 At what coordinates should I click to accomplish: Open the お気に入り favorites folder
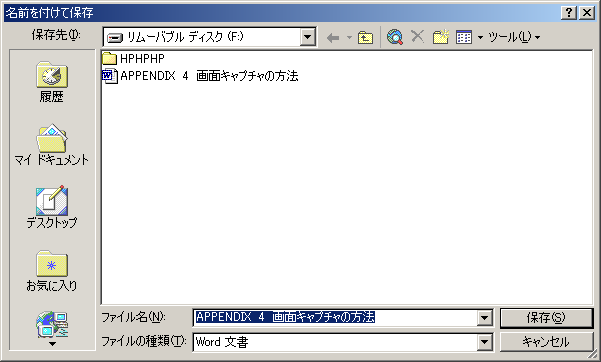[52, 271]
